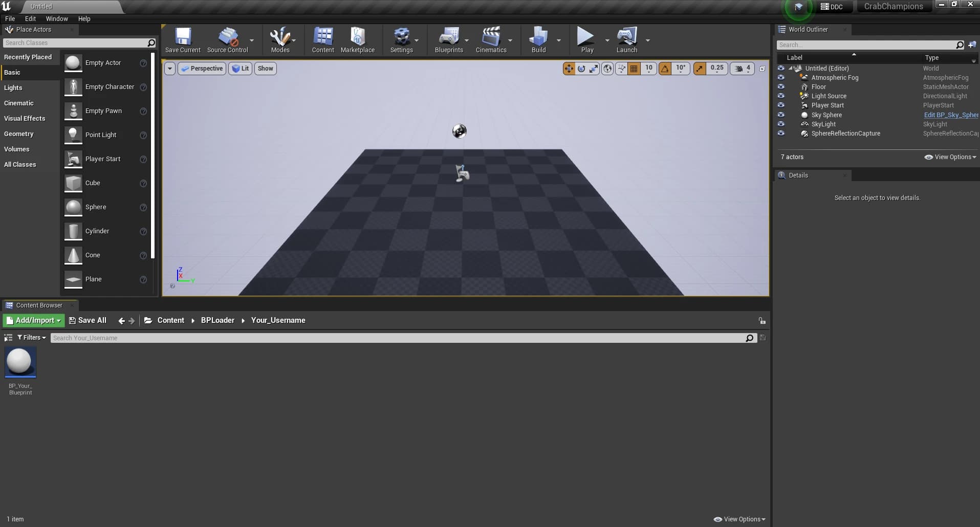The image size is (980, 527).
Task: Select the rotate gizmo mode in viewport
Action: pos(581,69)
